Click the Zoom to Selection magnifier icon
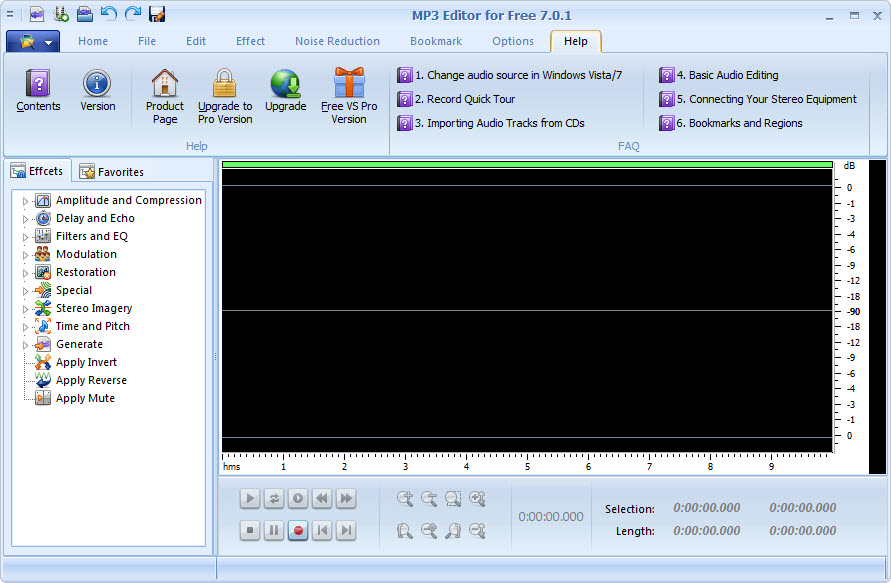The width and height of the screenshot is (891, 583). pos(453,499)
